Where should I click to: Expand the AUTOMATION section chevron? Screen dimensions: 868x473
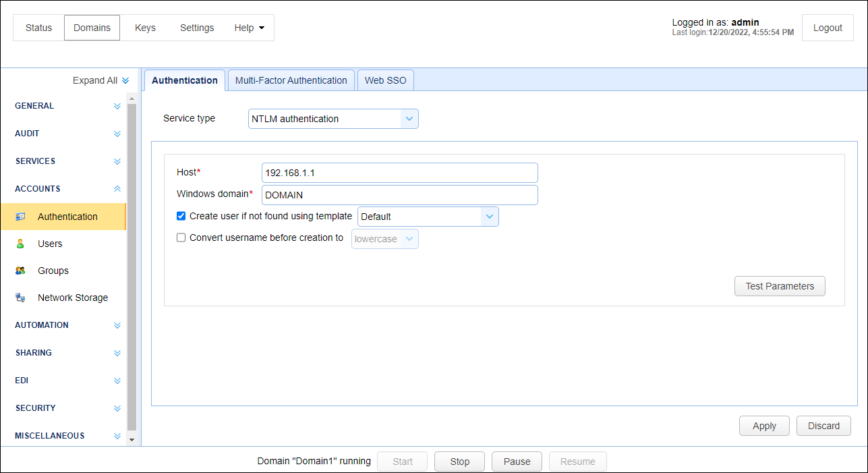point(117,325)
